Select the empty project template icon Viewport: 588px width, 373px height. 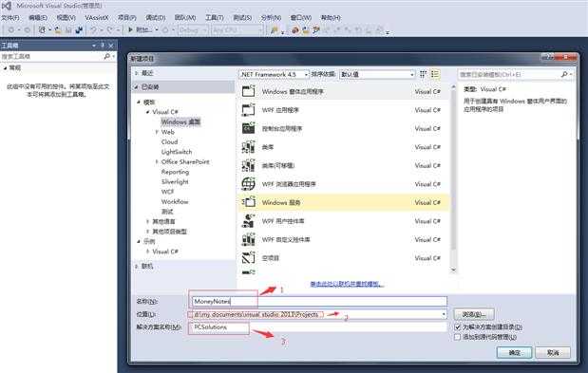[x=248, y=257]
